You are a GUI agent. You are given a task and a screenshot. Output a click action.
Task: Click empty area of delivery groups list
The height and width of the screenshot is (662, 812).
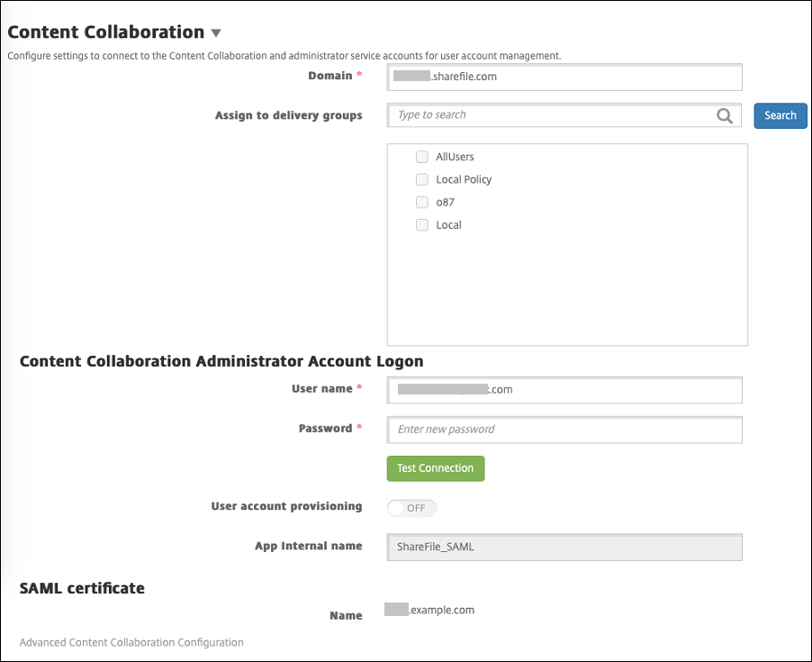[x=567, y=288]
